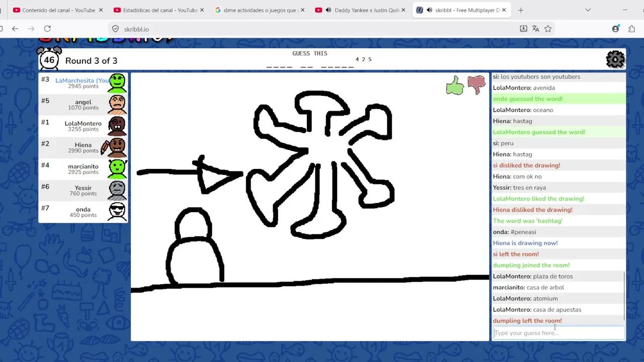The image size is (644, 362).
Task: Mute audio on the skribbl tab
Action: point(429,10)
